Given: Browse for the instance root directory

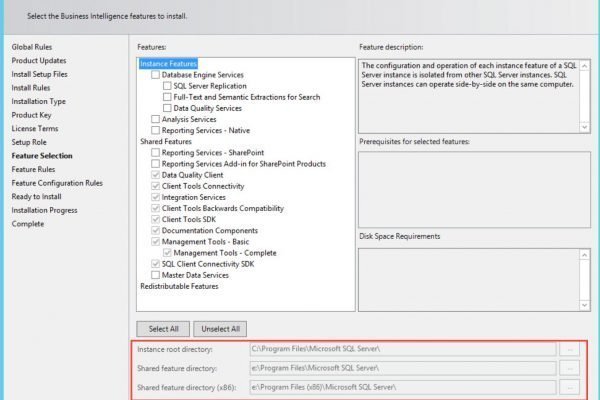Looking at the screenshot, I should pyautogui.click(x=569, y=349).
